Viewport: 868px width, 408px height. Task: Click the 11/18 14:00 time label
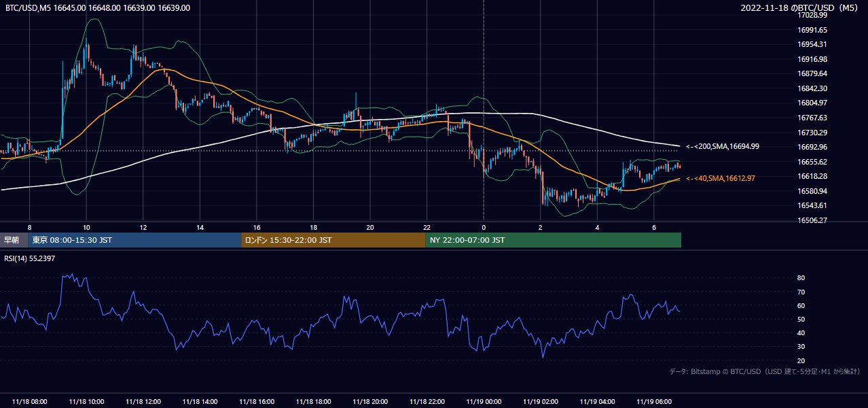200,402
